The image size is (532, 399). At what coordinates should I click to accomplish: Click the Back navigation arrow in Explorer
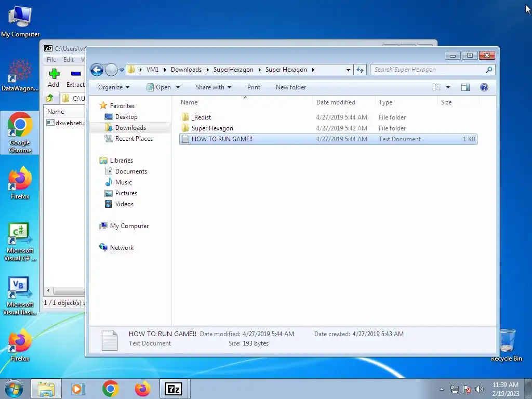(x=97, y=70)
